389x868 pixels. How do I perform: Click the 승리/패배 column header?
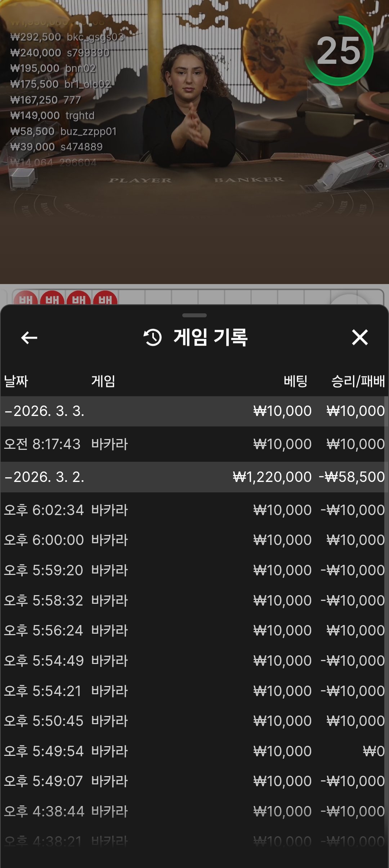click(358, 381)
